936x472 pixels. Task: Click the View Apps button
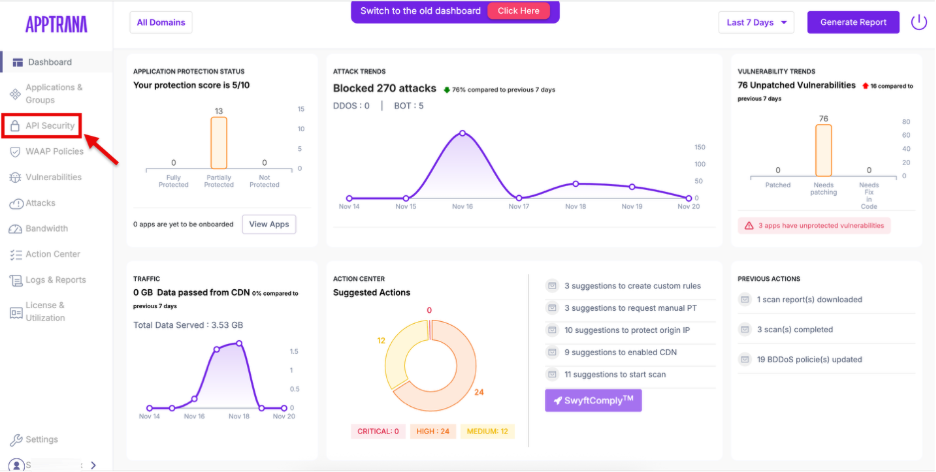pyautogui.click(x=269, y=224)
